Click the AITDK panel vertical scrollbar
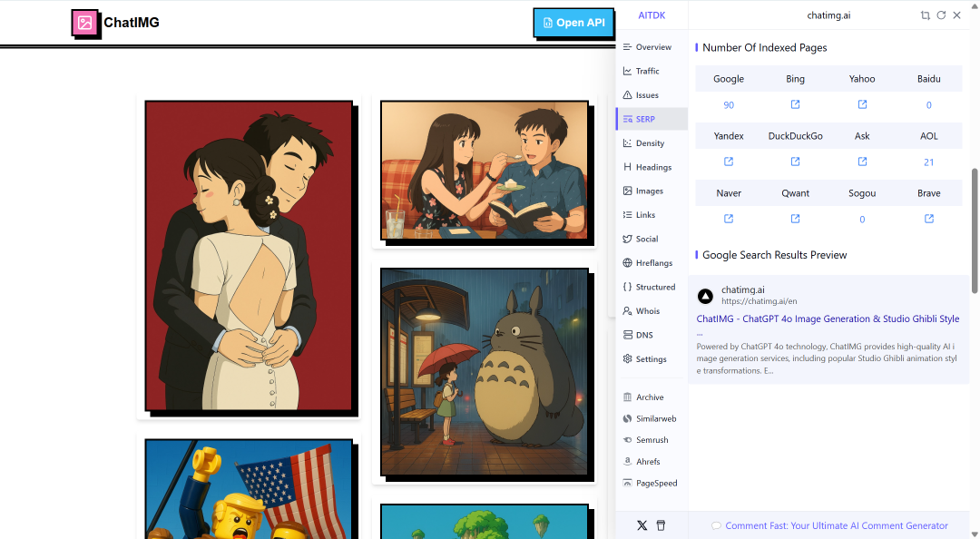The image size is (980, 539). pyautogui.click(x=975, y=230)
